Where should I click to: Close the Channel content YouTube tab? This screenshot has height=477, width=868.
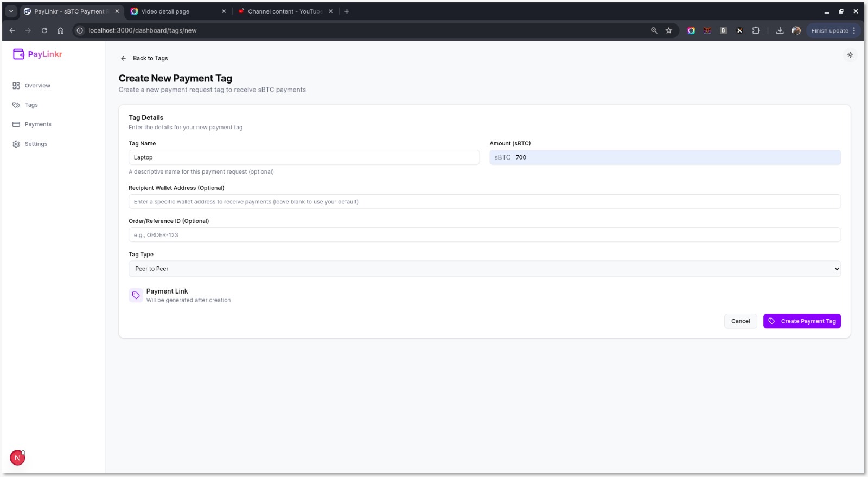330,11
